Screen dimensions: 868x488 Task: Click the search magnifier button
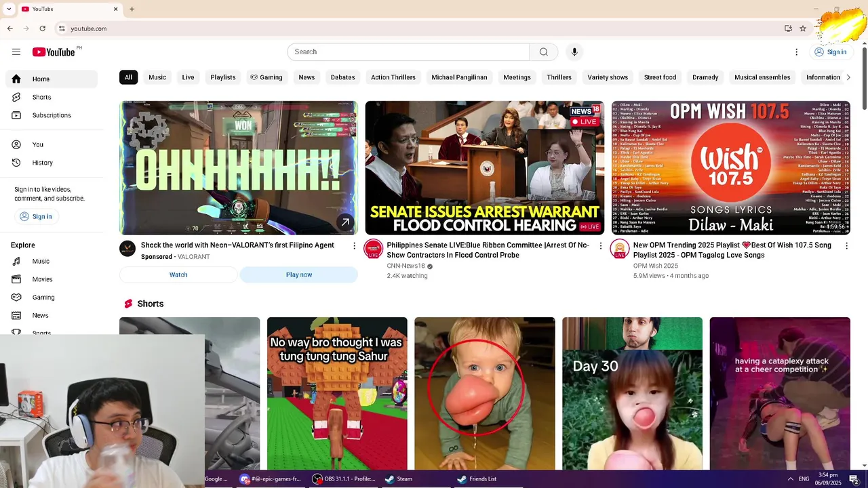click(544, 52)
